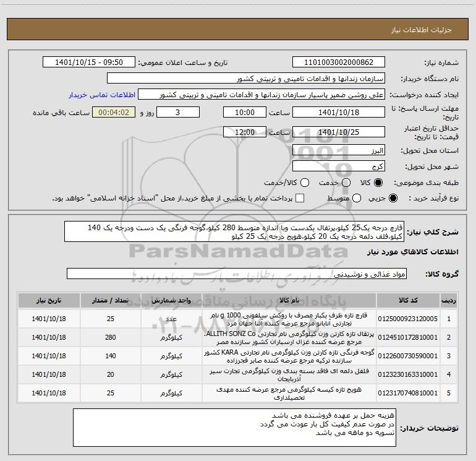
Task: Select the کالا/خدمت radio button
Action: click(305, 183)
